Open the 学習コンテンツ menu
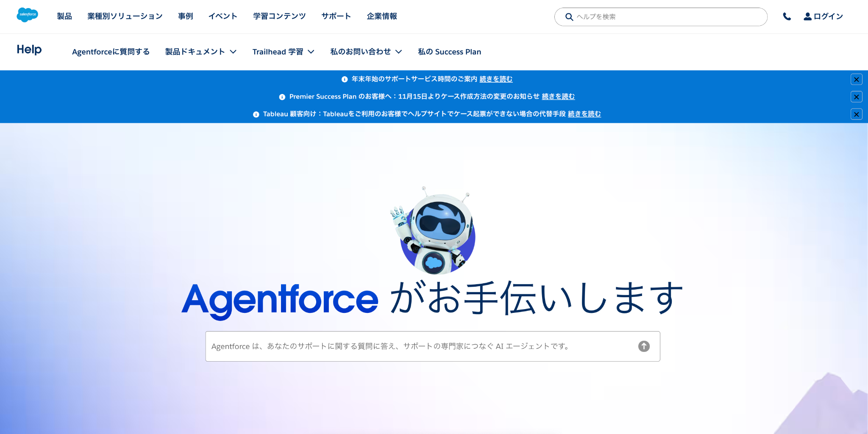Image resolution: width=868 pixels, height=434 pixels. tap(279, 16)
